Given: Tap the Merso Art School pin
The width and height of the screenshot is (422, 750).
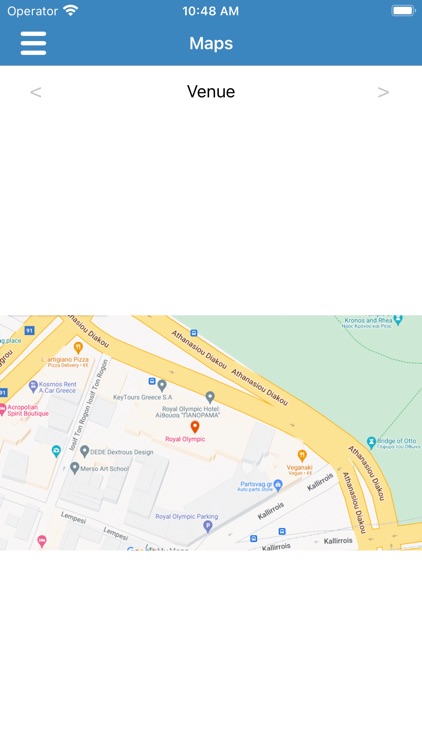Looking at the screenshot, I should click(x=75, y=467).
